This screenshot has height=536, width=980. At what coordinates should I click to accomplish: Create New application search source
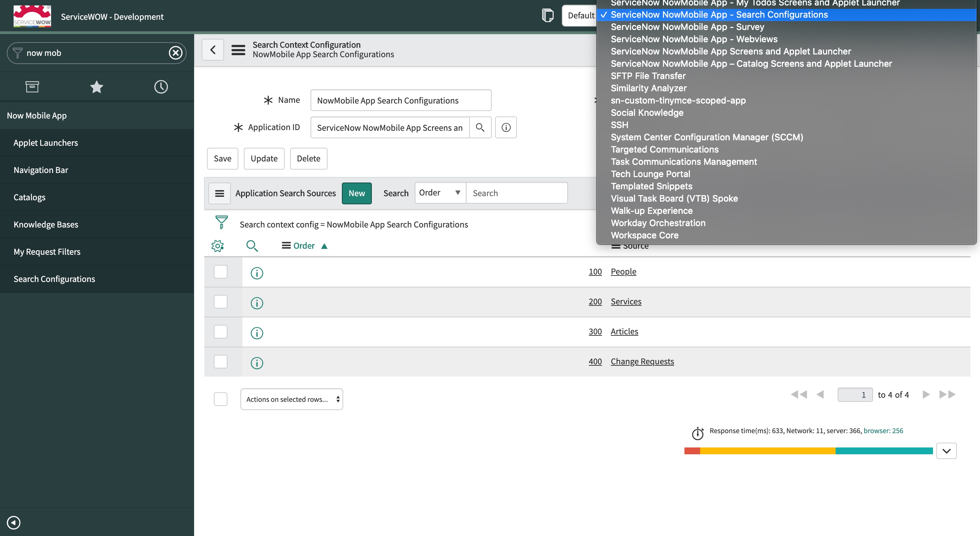[357, 193]
